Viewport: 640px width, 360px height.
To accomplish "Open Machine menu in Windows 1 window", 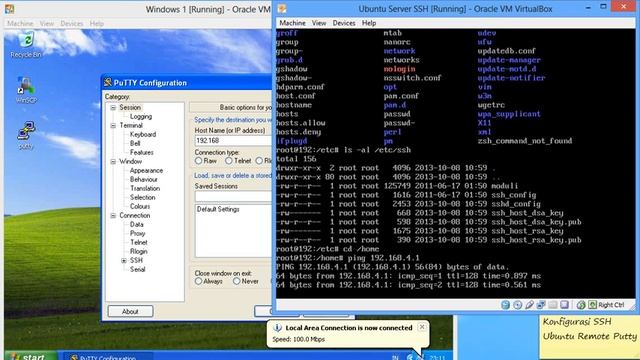I will pyautogui.click(x=20, y=24).
